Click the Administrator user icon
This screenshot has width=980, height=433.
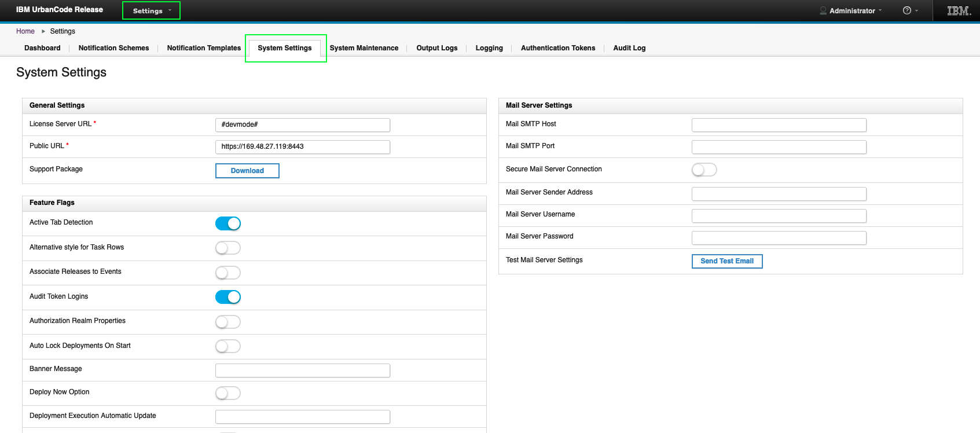823,10
